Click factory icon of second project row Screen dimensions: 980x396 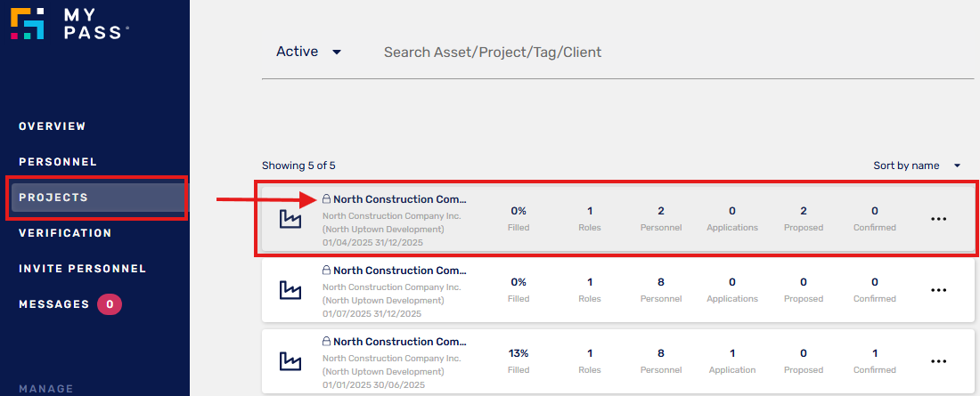pos(290,289)
